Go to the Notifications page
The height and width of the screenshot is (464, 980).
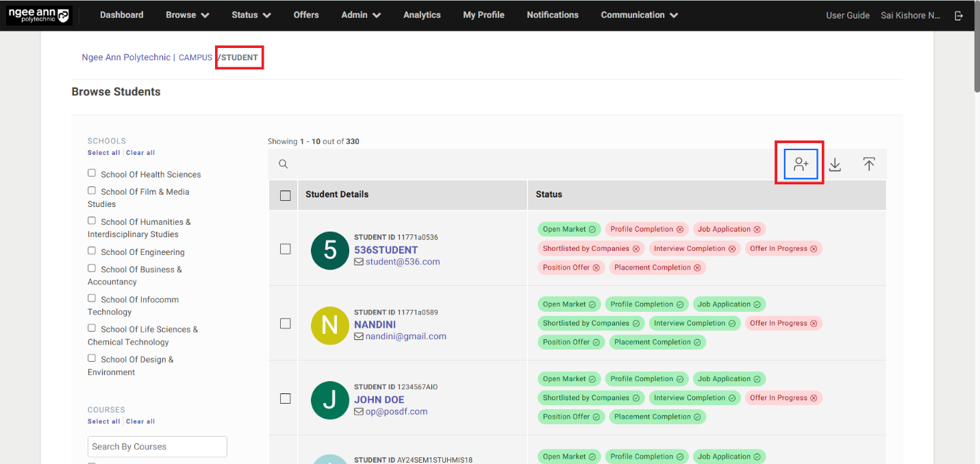coord(552,15)
